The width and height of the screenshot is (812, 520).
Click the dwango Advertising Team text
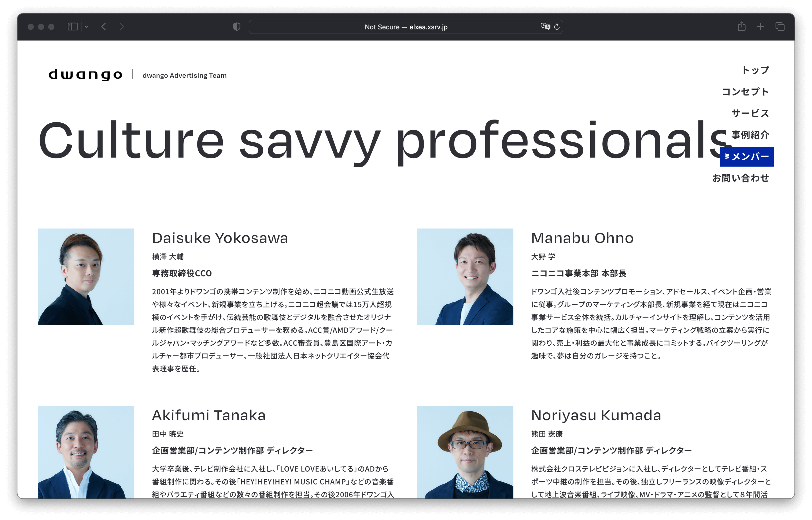pos(184,75)
